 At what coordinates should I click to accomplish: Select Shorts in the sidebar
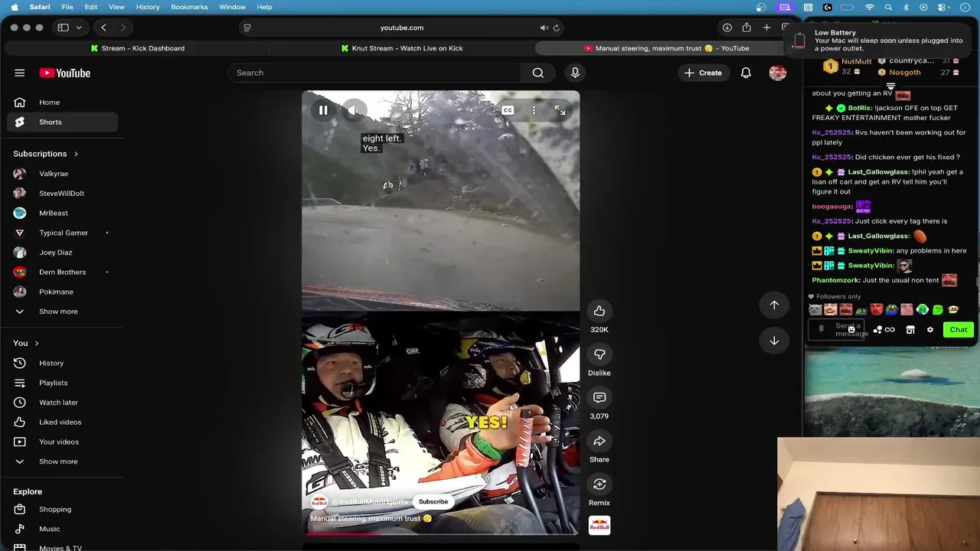click(x=62, y=122)
